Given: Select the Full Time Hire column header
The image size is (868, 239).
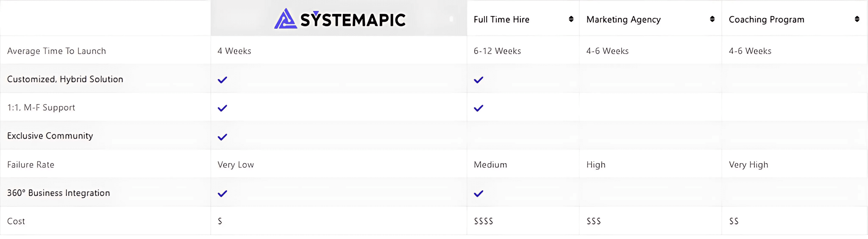Looking at the screenshot, I should click(523, 18).
